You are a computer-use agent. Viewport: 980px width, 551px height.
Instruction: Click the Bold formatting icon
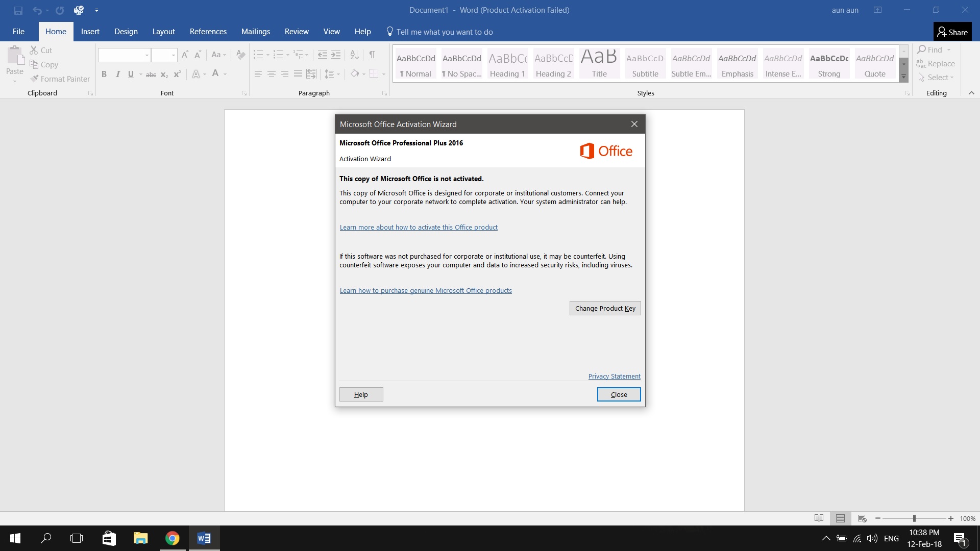click(104, 74)
